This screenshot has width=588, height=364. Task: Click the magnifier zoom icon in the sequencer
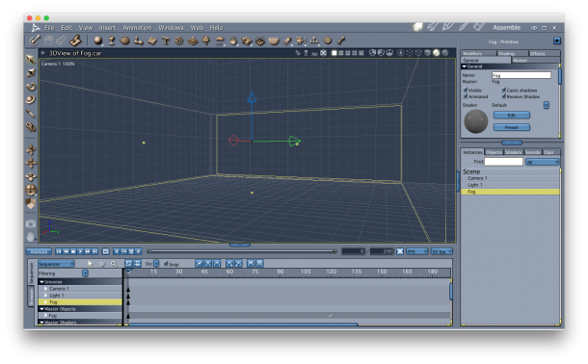[114, 264]
